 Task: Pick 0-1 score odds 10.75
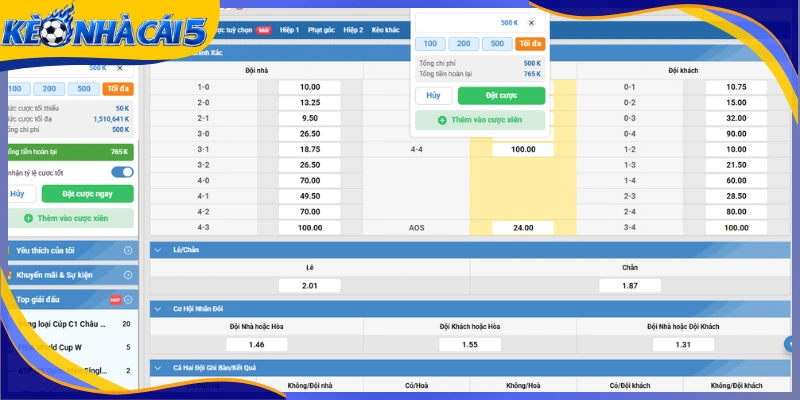click(x=736, y=87)
